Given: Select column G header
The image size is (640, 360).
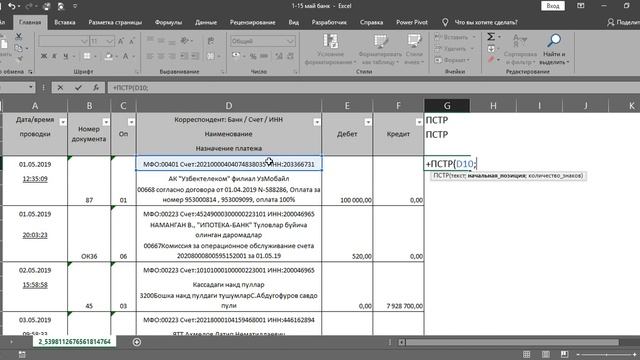Looking at the screenshot, I should click(447, 106).
